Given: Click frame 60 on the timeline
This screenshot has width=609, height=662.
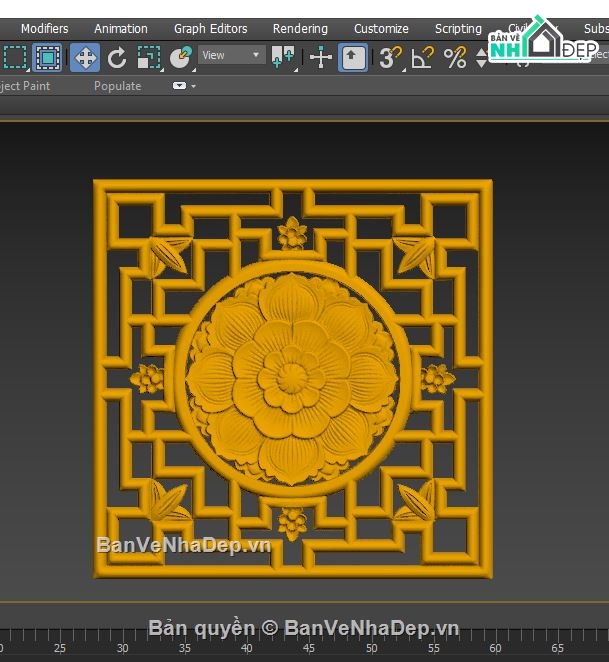Looking at the screenshot, I should coord(495,648).
